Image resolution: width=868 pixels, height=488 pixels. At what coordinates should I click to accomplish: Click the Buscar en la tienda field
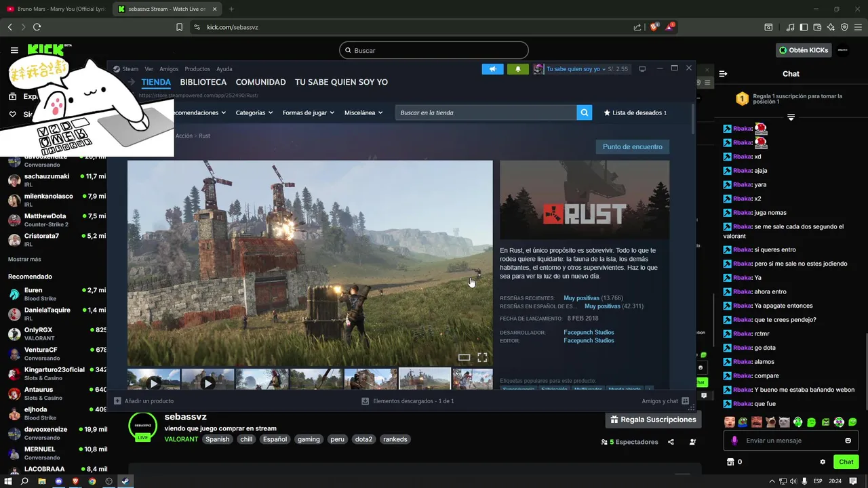point(486,113)
